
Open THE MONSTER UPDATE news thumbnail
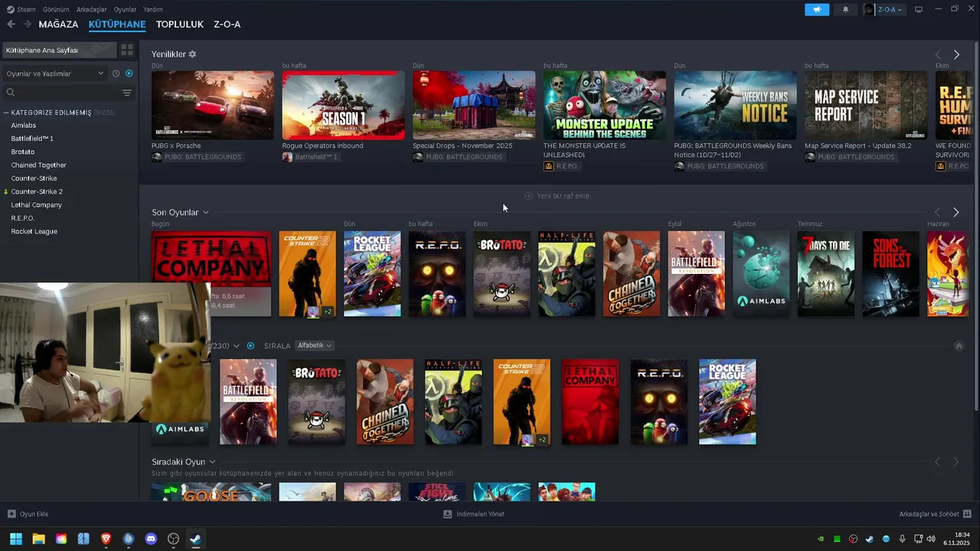(605, 106)
